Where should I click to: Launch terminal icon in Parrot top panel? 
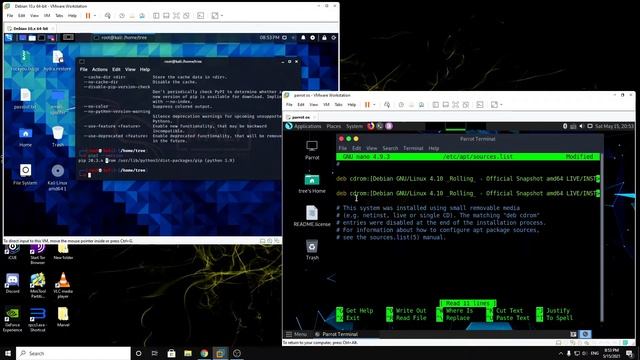[x=380, y=126]
